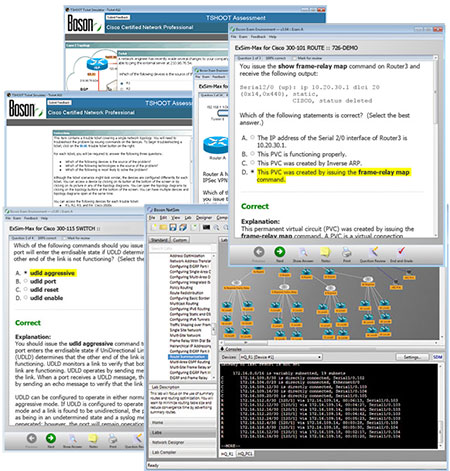Screen dimensions: 450x471
Task: Click the green Next arrow in ROUTE exam
Action: tap(279, 252)
